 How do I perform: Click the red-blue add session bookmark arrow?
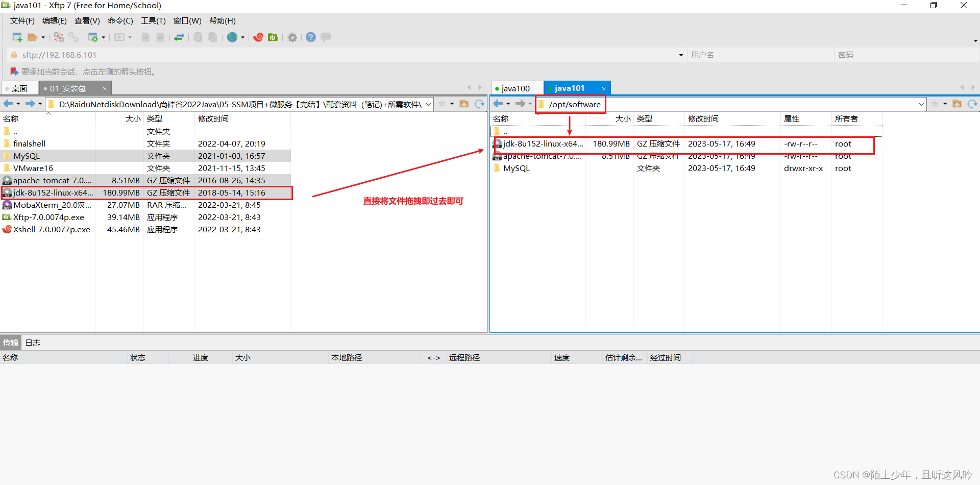[x=14, y=71]
